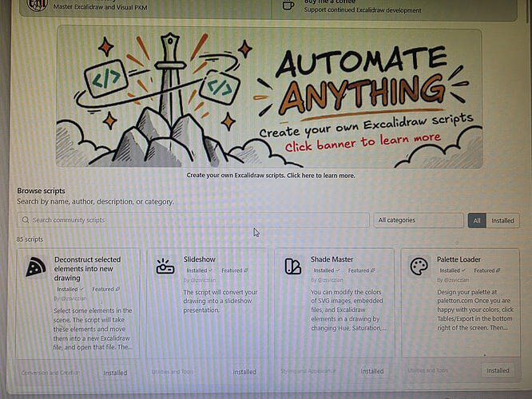Click Installed button on Shade Master footer
Image resolution: width=532 pixels, height=399 pixels.
[x=372, y=371]
